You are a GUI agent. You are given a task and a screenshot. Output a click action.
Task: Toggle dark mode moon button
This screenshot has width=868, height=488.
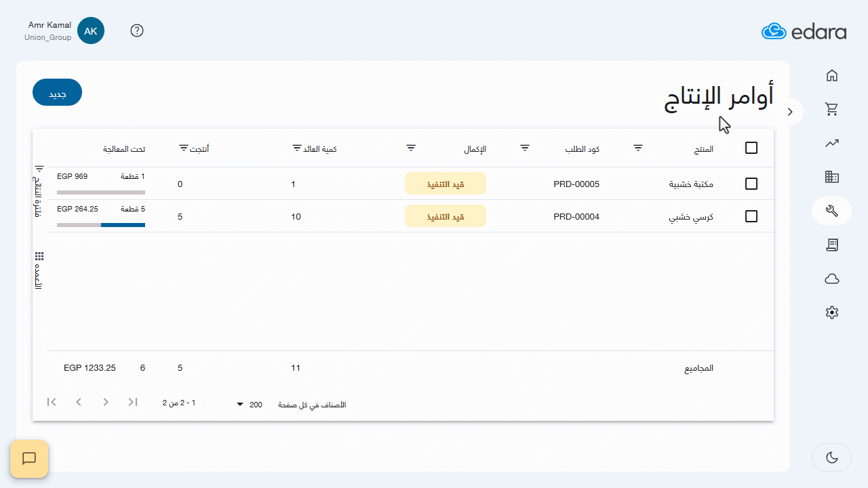832,457
